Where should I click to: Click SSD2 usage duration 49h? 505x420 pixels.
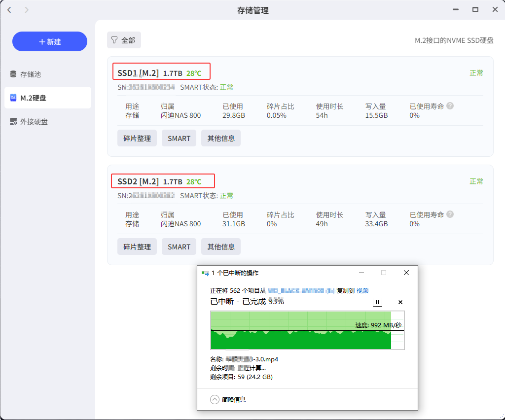click(x=322, y=224)
